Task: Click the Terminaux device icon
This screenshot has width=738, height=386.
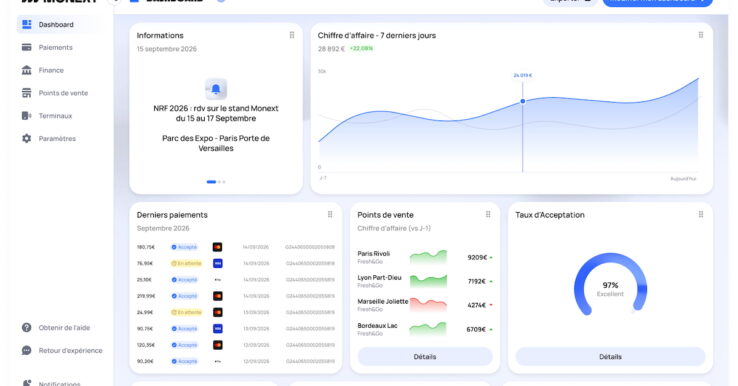Action: [x=27, y=116]
